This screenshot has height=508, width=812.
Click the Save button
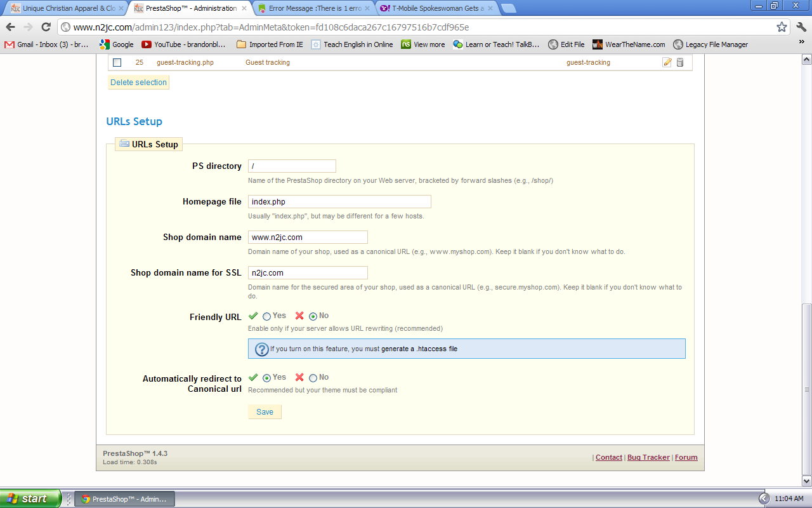[x=265, y=412]
